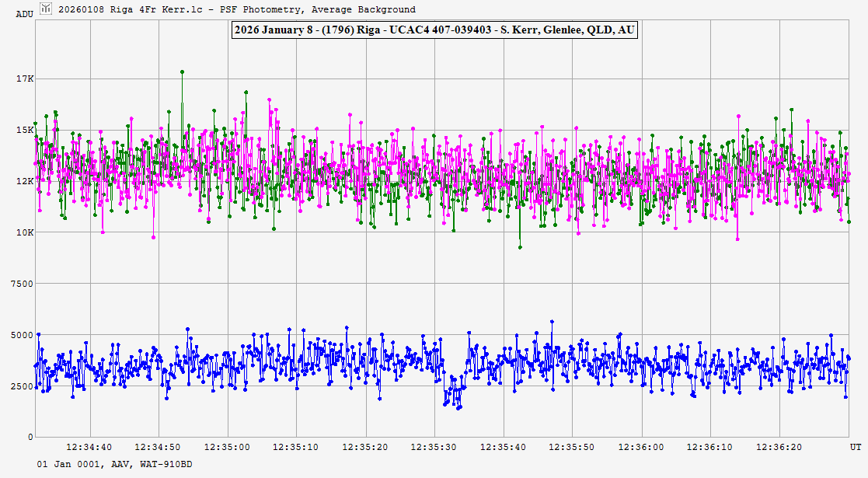Select the 12:35:00 time marker
Viewport: 868px width, 478px height.
[228, 448]
